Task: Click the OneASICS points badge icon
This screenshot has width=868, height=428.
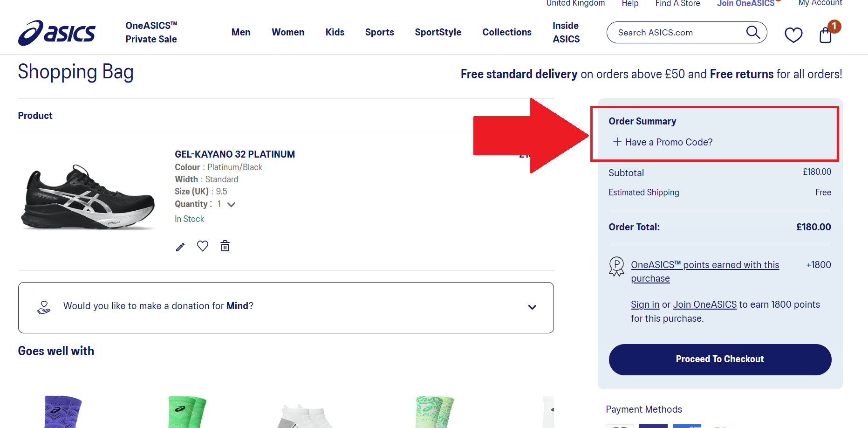Action: pos(616,267)
